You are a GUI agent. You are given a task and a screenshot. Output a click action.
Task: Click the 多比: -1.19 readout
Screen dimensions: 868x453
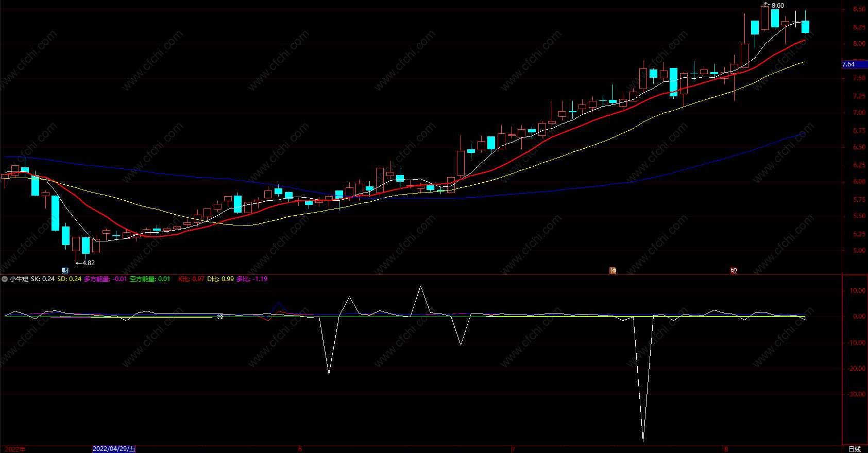pyautogui.click(x=252, y=279)
